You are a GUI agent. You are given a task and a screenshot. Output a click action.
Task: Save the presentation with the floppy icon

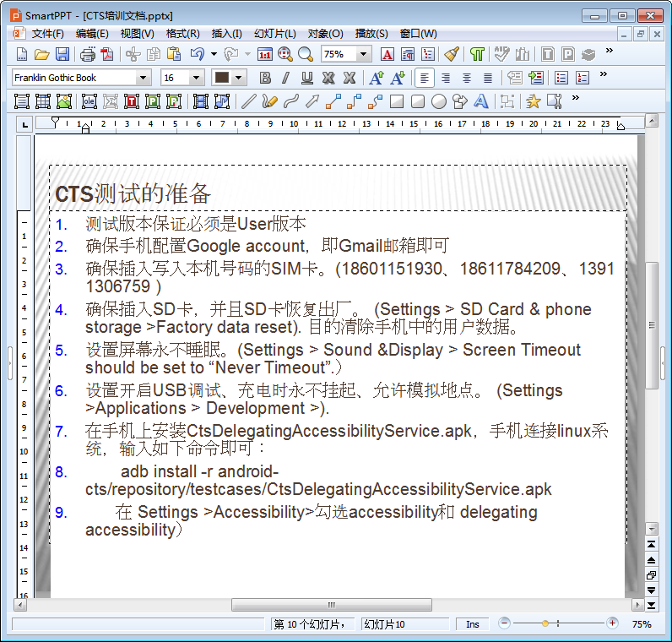coord(62,54)
